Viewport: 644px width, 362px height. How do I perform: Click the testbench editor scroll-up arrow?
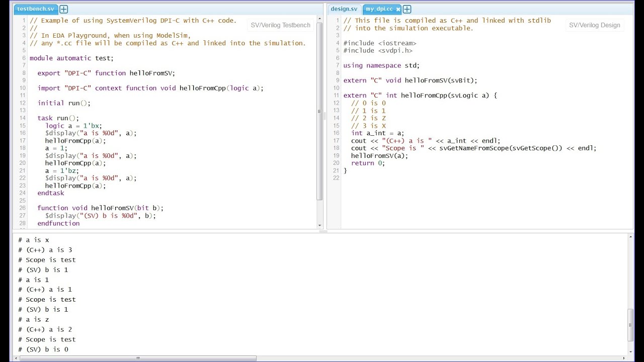coord(320,19)
